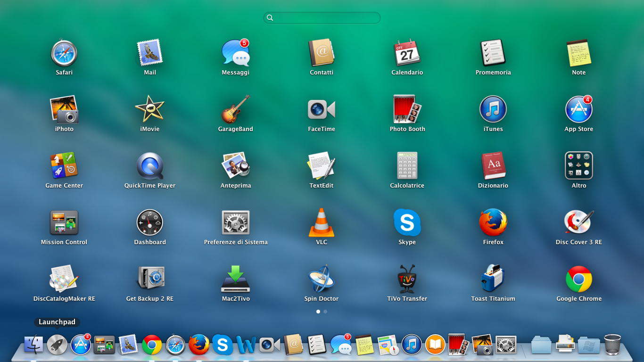Open the Calcolatrice app
Image resolution: width=644 pixels, height=362 pixels.
point(407,166)
